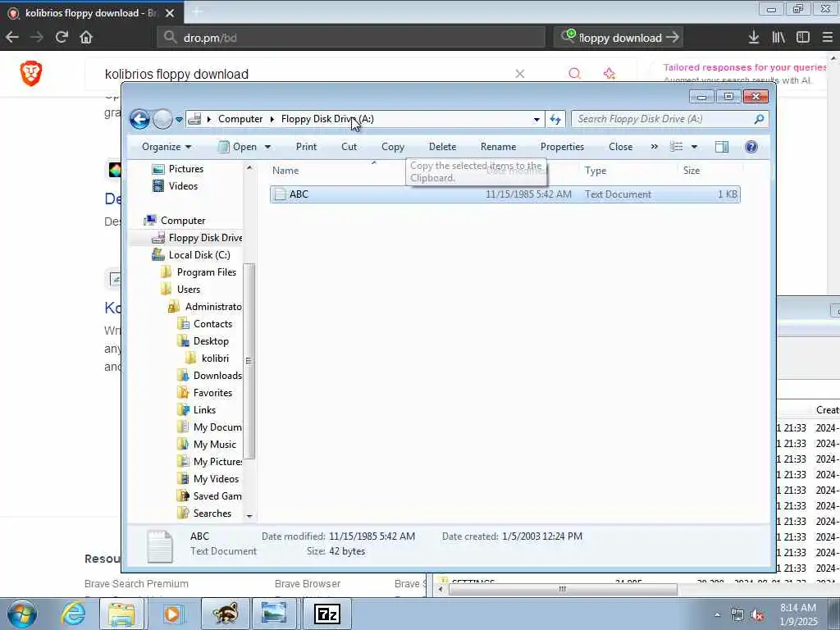Toggle the preview pane
This screenshot has width=840, height=630.
[722, 147]
